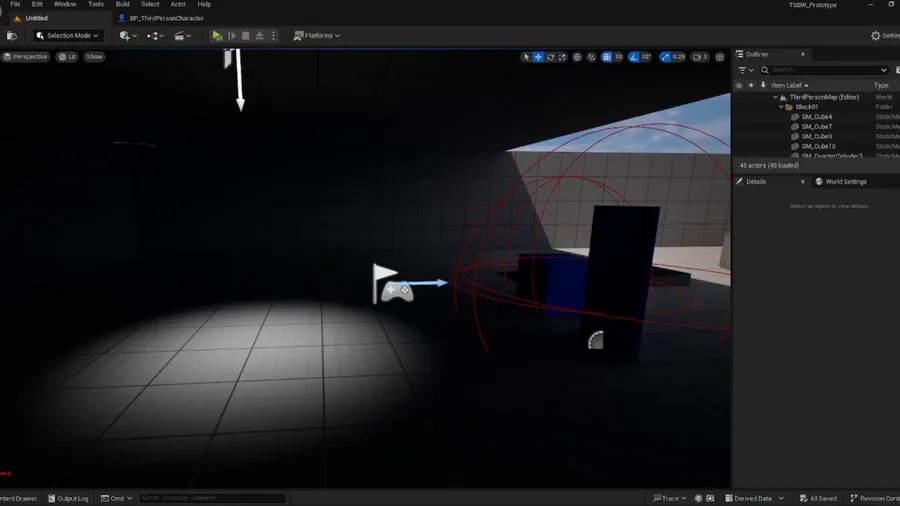The height and width of the screenshot is (506, 900).
Task: Open the rotation snap value 10°
Action: point(646,57)
